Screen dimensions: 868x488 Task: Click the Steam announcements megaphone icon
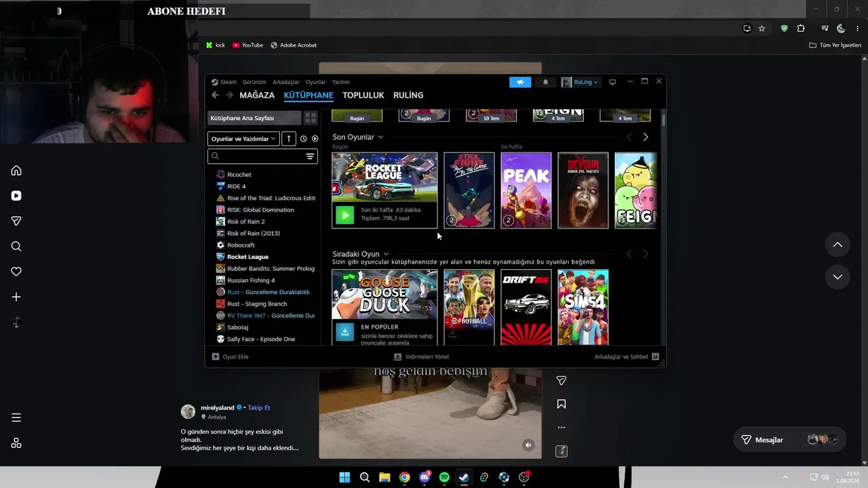pos(520,82)
